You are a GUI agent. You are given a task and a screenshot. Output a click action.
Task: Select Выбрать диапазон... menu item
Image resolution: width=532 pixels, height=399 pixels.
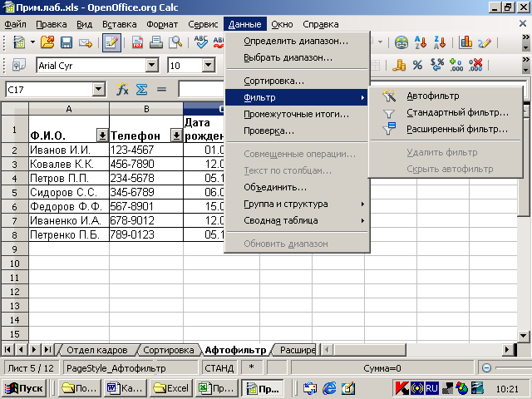[x=297, y=57]
